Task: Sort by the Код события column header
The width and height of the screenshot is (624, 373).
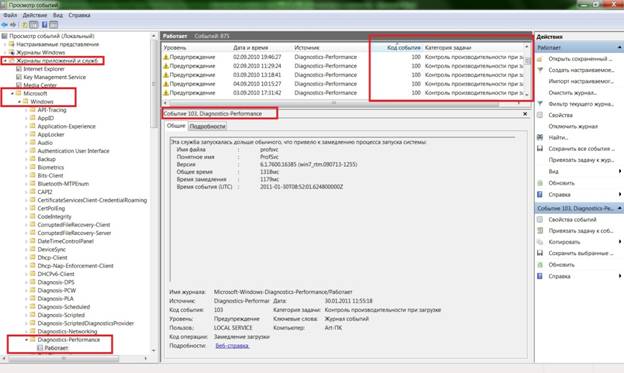Action: coord(403,48)
